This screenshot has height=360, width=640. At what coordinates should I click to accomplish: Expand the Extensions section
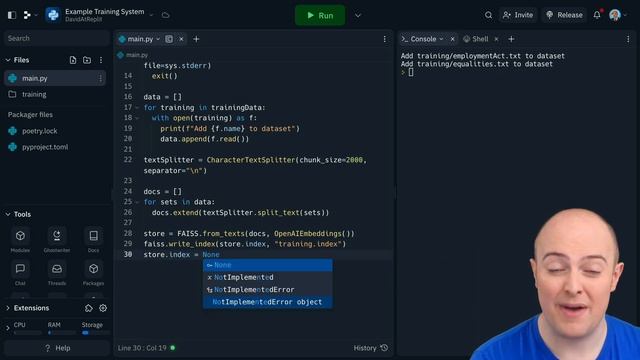(8, 308)
